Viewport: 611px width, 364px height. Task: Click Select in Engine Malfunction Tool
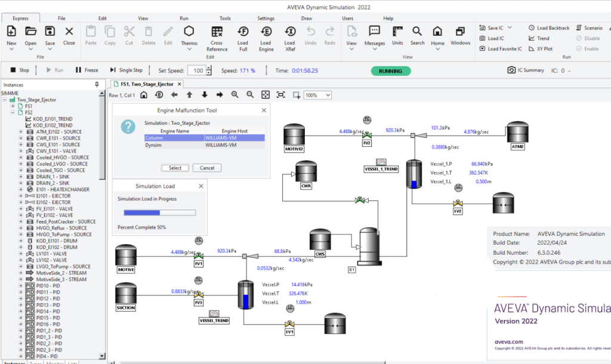click(175, 168)
